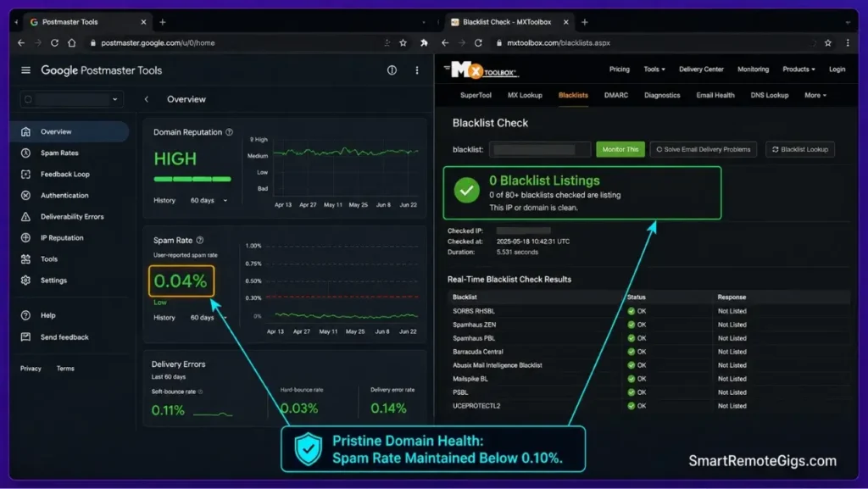
Task: Open the MXToolbox browser three-dot menu
Action: (848, 42)
